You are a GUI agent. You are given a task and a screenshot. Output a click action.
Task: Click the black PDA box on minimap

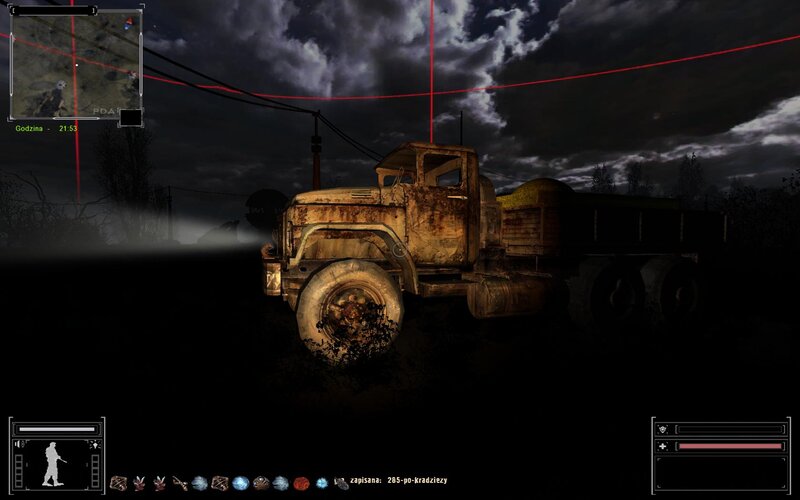pos(130,117)
